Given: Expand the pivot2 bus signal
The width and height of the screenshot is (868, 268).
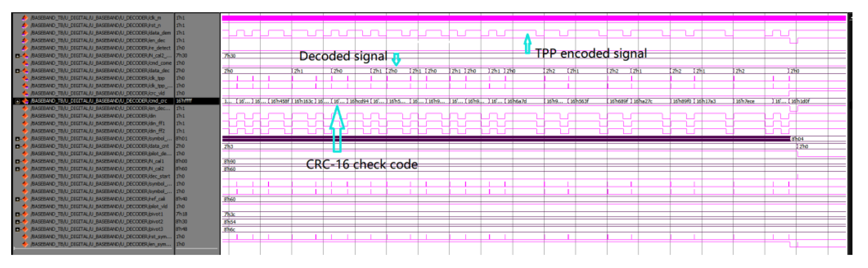Looking at the screenshot, I should [x=17, y=222].
